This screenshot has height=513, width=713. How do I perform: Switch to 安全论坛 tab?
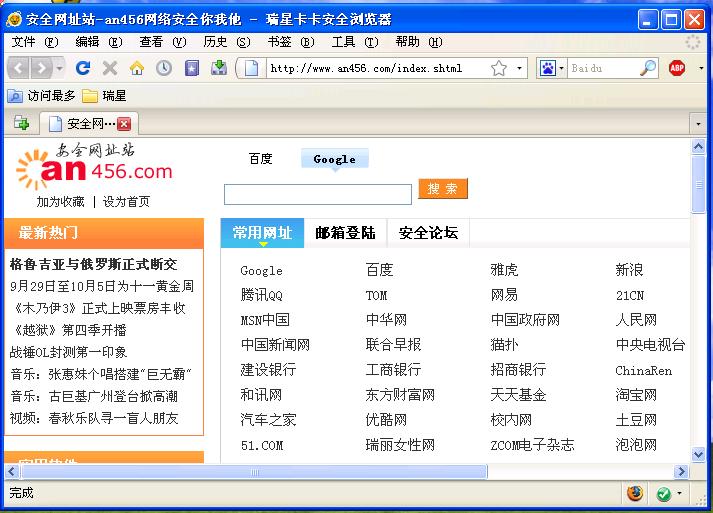pyautogui.click(x=428, y=233)
